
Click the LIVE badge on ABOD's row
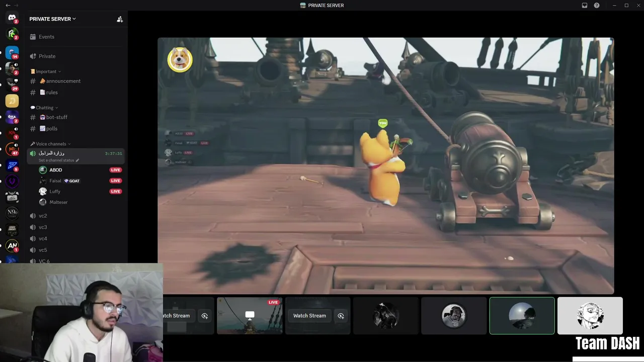(x=116, y=170)
